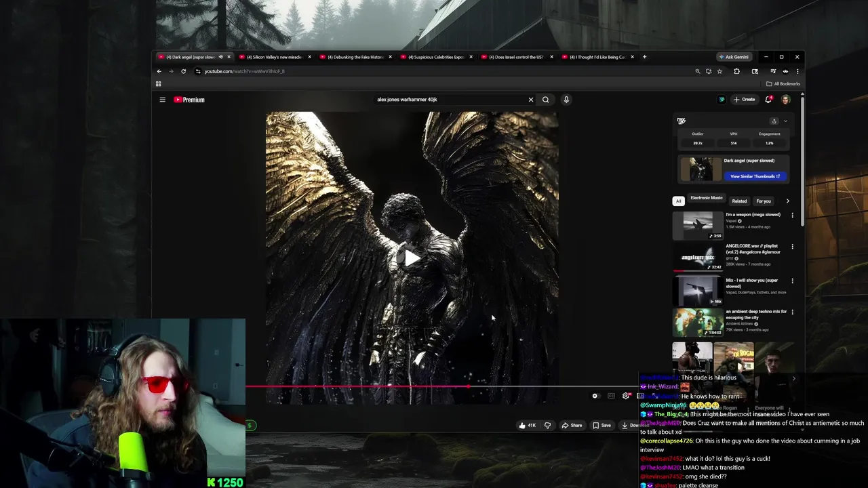Open a new browser tab
Screen dimensions: 868x488
(644, 57)
